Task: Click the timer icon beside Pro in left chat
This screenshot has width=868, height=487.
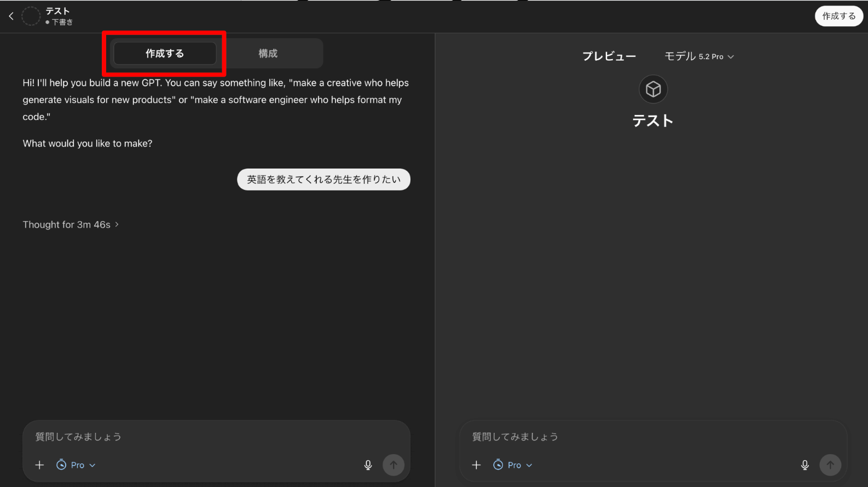Action: coord(61,465)
